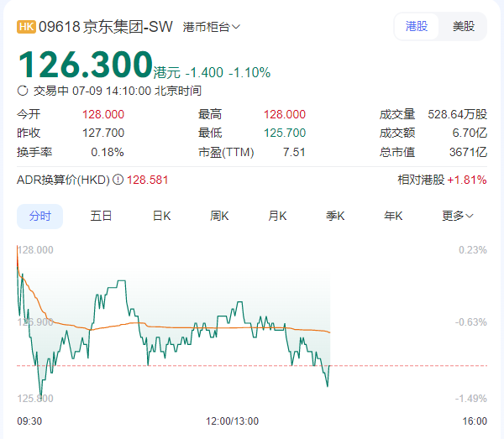This screenshot has width=504, height=439.
Task: Select the 分时 chart tab
Action: click(x=39, y=216)
